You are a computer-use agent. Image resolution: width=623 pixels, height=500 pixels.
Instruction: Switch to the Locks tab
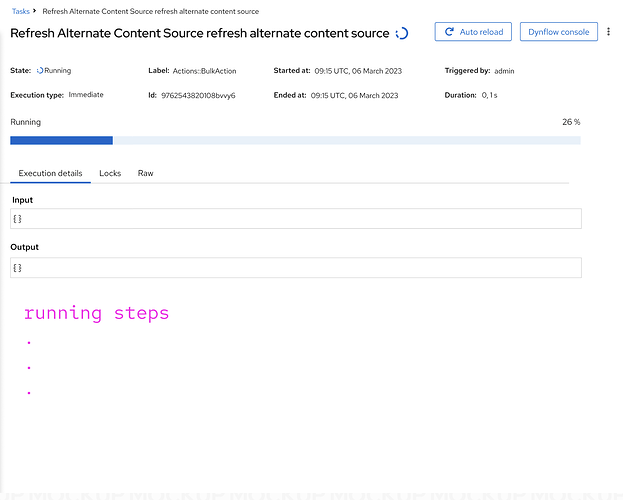[x=110, y=173]
